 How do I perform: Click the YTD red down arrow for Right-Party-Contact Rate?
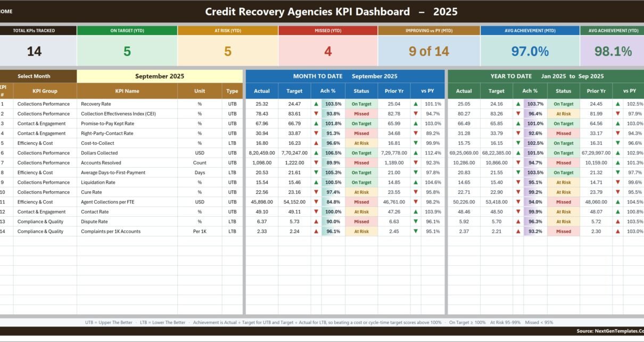[x=518, y=133]
